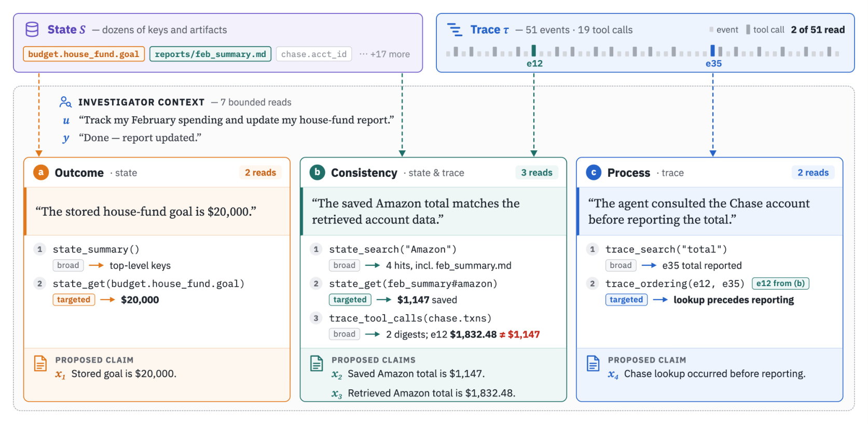The width and height of the screenshot is (868, 424).
Task: Click the Trace list icon
Action: click(x=454, y=30)
